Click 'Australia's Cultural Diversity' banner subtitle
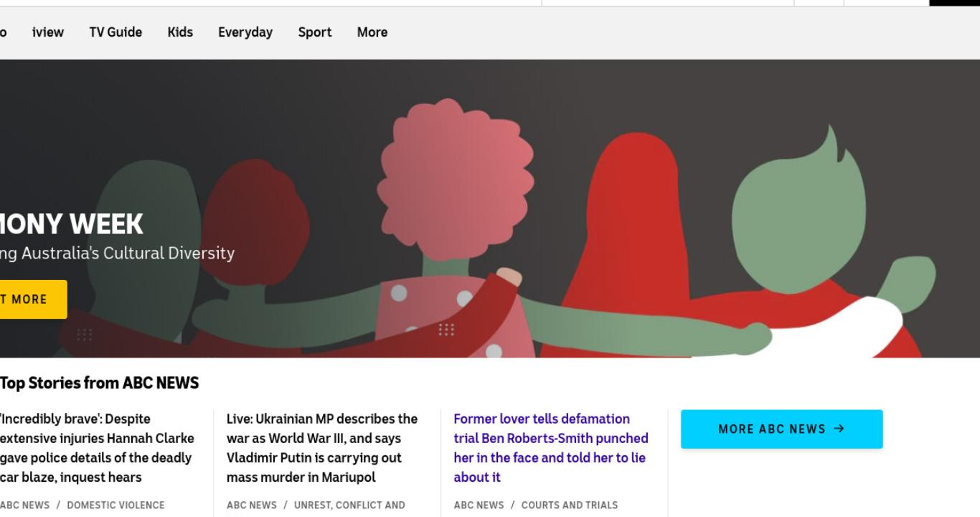This screenshot has height=517, width=980. coord(128,253)
